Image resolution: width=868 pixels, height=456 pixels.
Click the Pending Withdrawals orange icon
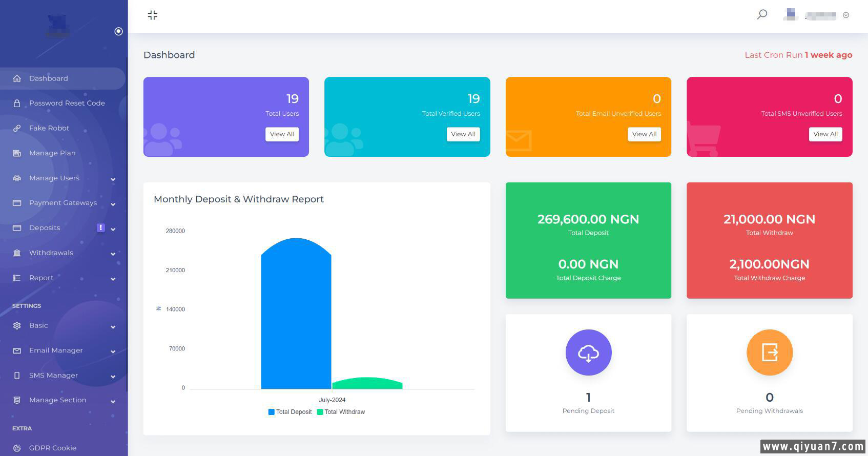[x=769, y=353]
